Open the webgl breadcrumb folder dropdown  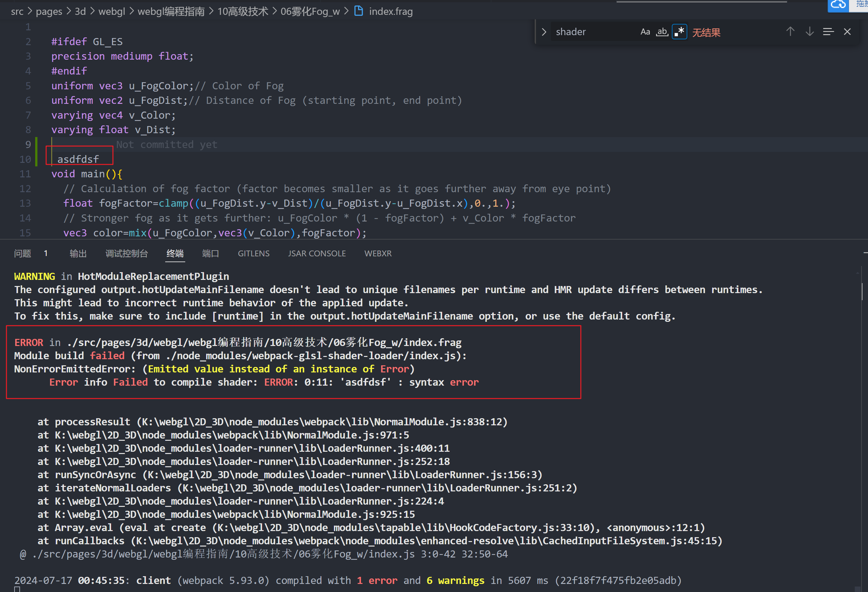click(x=111, y=12)
